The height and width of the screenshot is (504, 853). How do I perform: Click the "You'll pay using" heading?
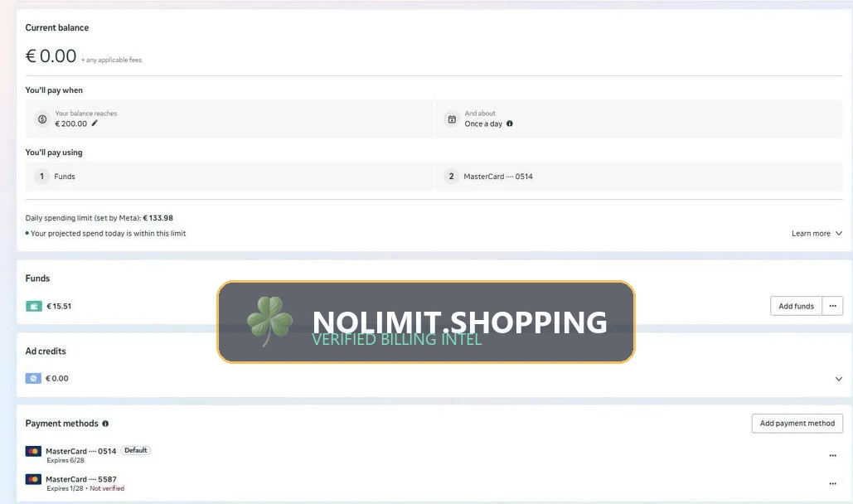[x=54, y=153]
